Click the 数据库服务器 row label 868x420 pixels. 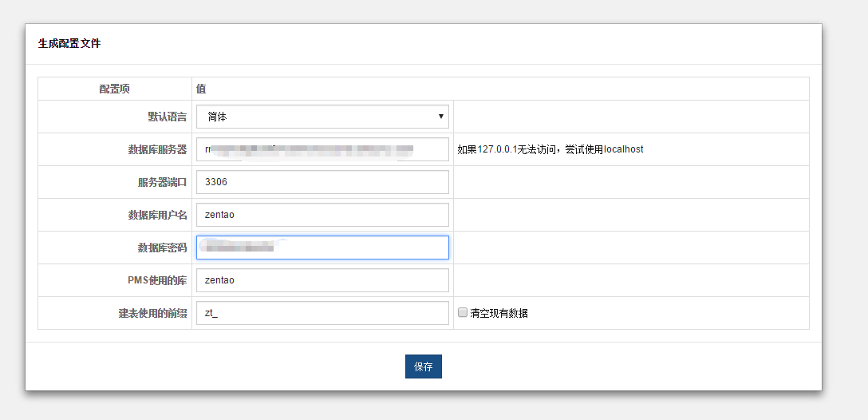point(157,149)
